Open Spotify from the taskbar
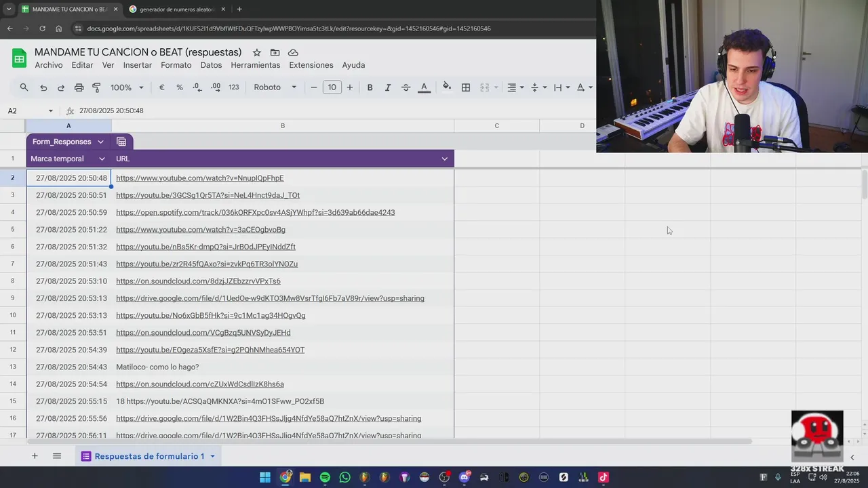The width and height of the screenshot is (868, 488). point(325,477)
